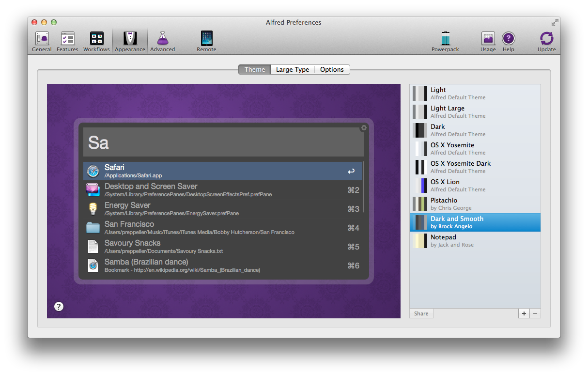The height and width of the screenshot is (376, 588).
Task: Click the Notepad theme color swatch
Action: [x=420, y=241]
